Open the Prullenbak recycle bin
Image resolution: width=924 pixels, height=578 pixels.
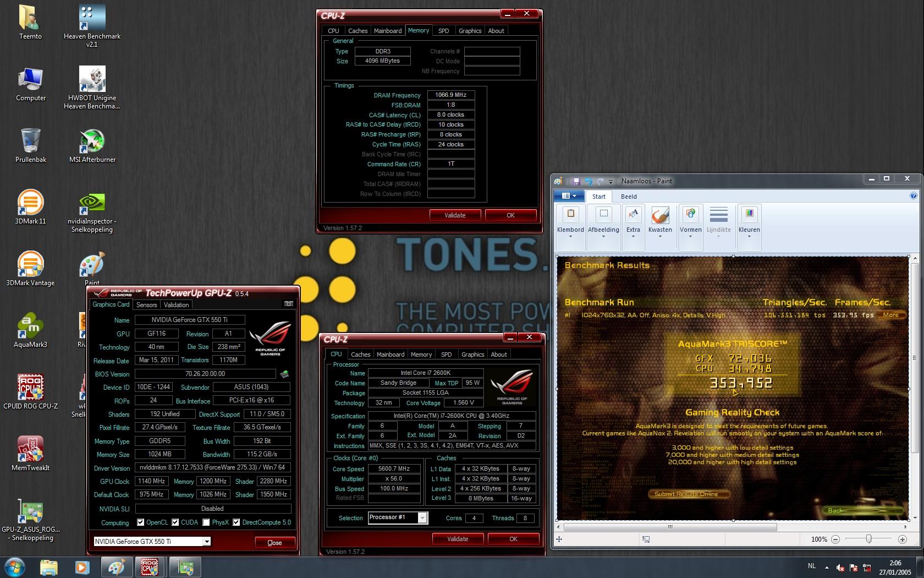(x=30, y=145)
